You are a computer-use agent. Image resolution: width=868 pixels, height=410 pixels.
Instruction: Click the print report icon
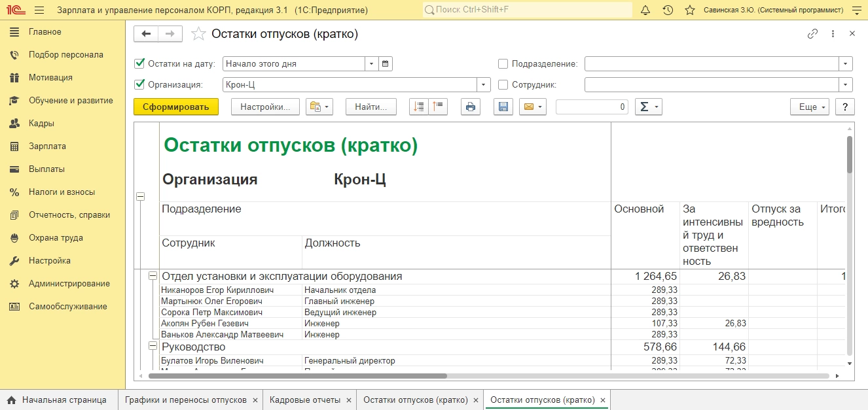471,107
